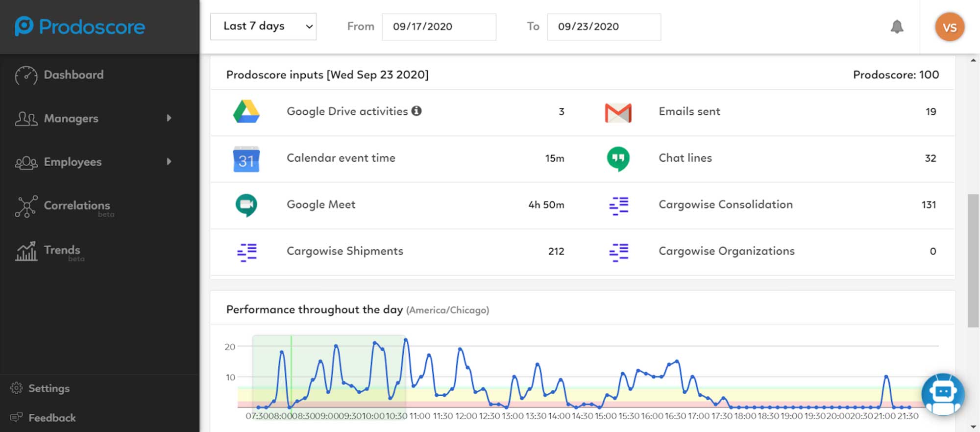Click the Cargowise Consolidation icon
Image resolution: width=980 pixels, height=432 pixels.
(x=618, y=206)
